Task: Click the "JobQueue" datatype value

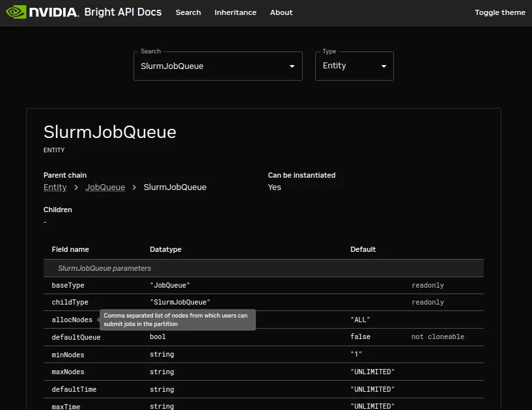Action: (x=170, y=285)
